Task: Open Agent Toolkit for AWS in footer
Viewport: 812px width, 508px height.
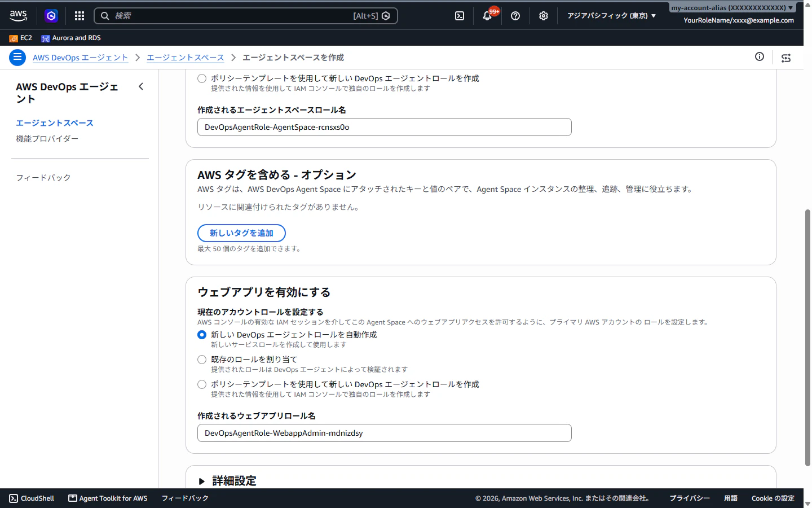Action: [108, 498]
